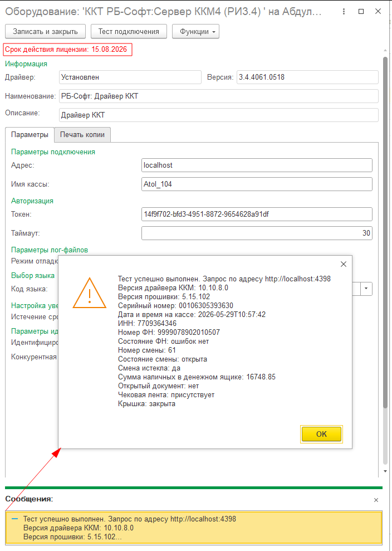Close the 'Сообщения' panel
Screen dimensions: 392x551
pos(376,500)
